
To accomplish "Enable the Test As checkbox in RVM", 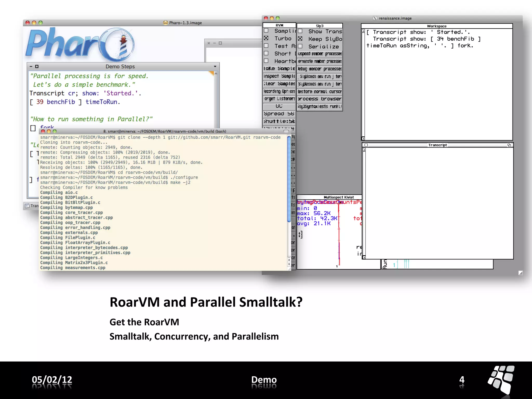I will click(266, 46).
